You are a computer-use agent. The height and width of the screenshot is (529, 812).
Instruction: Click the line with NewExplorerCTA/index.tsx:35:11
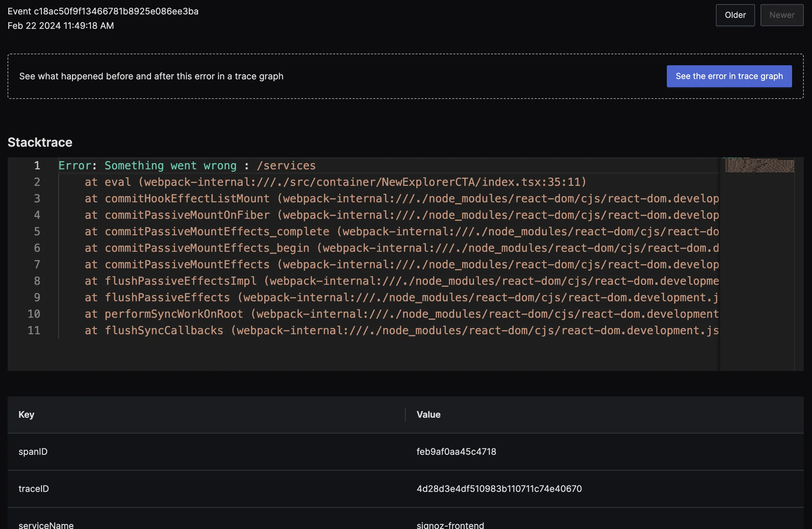point(336,182)
